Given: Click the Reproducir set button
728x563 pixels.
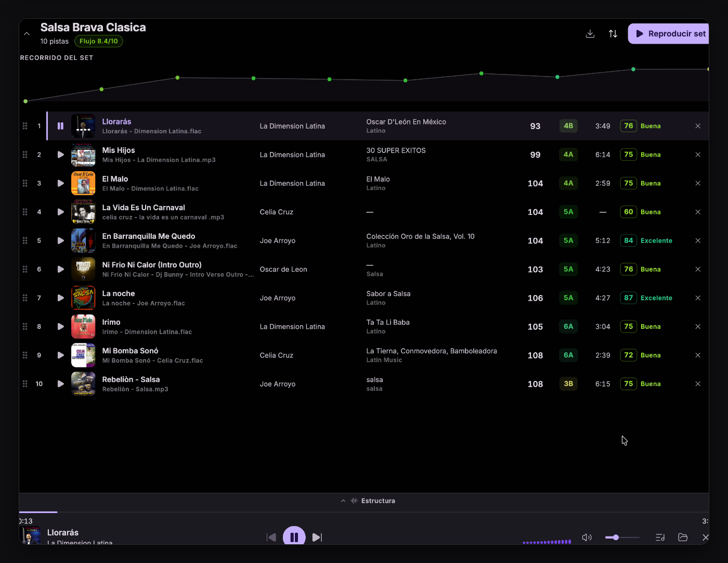Looking at the screenshot, I should click(x=669, y=34).
